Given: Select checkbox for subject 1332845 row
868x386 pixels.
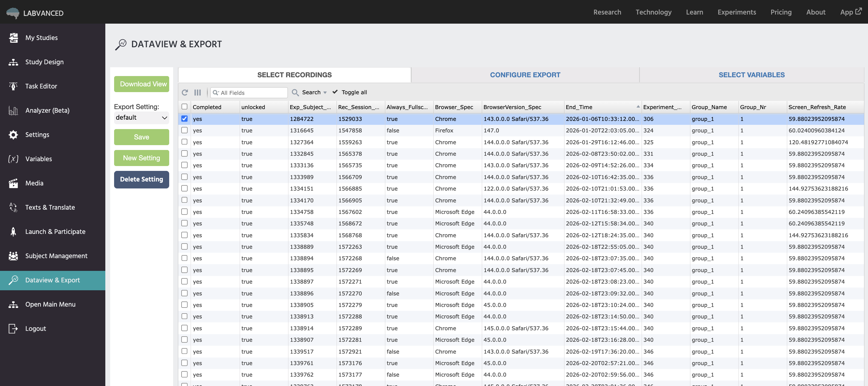Looking at the screenshot, I should [x=184, y=154].
